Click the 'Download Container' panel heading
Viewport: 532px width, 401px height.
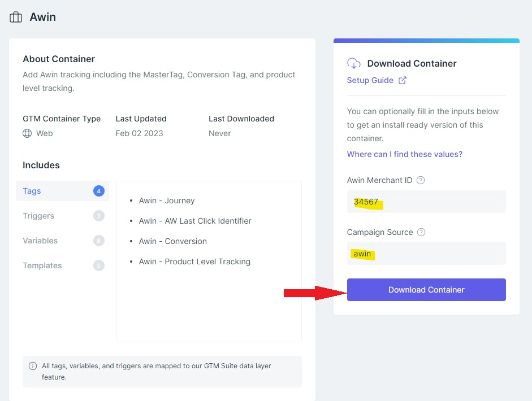click(412, 63)
